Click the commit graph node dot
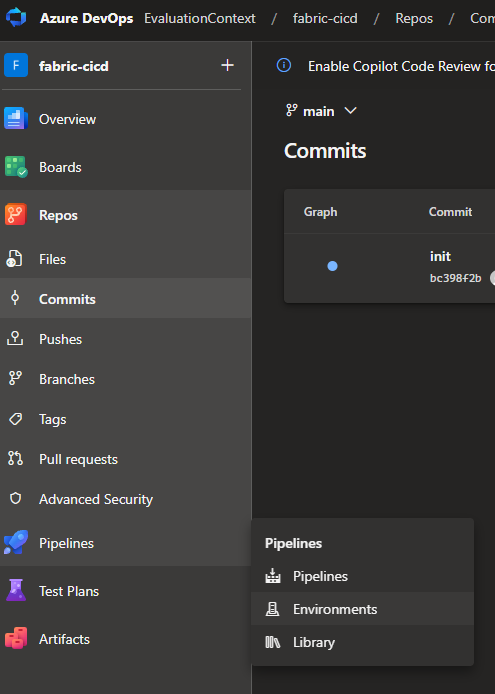The height and width of the screenshot is (694, 495). (333, 266)
